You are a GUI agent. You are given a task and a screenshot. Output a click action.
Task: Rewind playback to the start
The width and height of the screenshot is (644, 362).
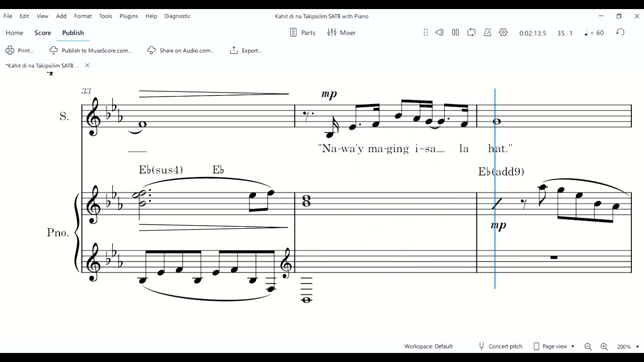click(x=439, y=33)
